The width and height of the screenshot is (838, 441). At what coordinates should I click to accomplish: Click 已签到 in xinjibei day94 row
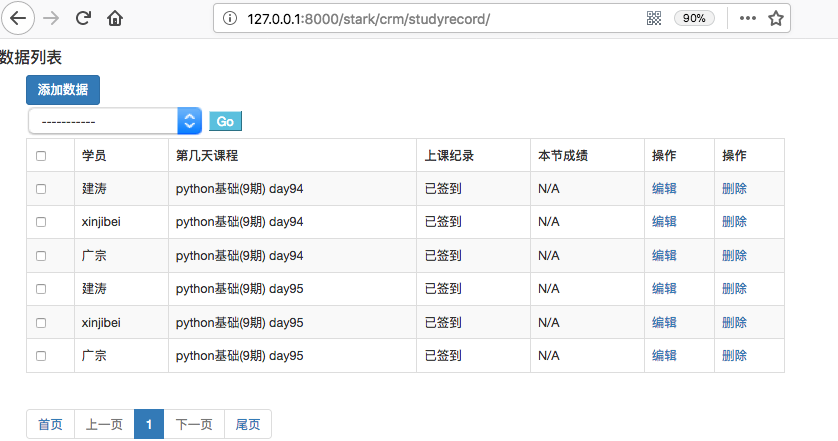443,222
